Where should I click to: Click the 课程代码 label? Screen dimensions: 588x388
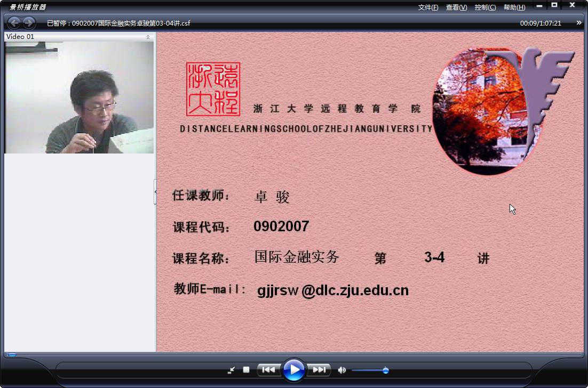pos(201,227)
